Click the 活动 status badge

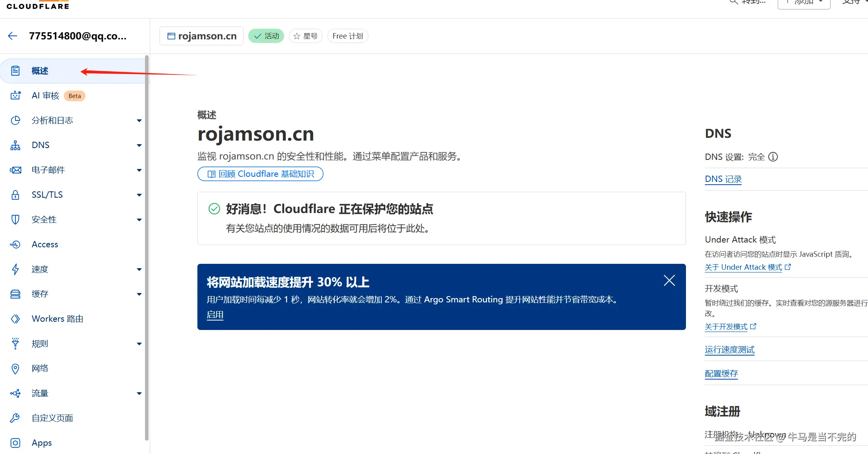click(266, 36)
